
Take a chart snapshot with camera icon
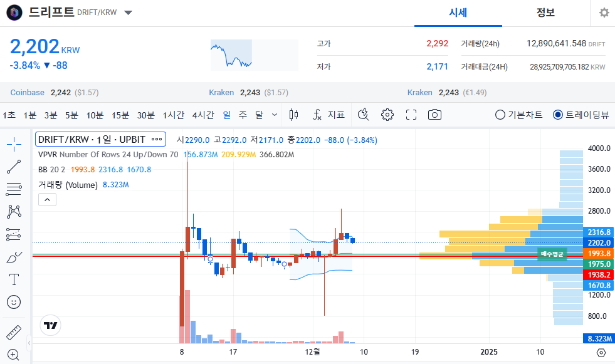point(434,115)
